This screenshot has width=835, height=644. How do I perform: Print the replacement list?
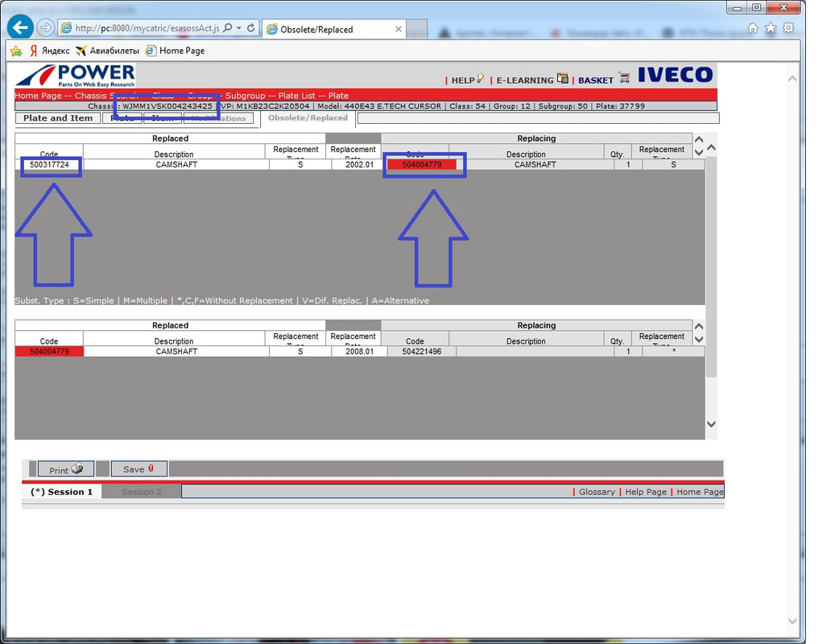pyautogui.click(x=65, y=469)
